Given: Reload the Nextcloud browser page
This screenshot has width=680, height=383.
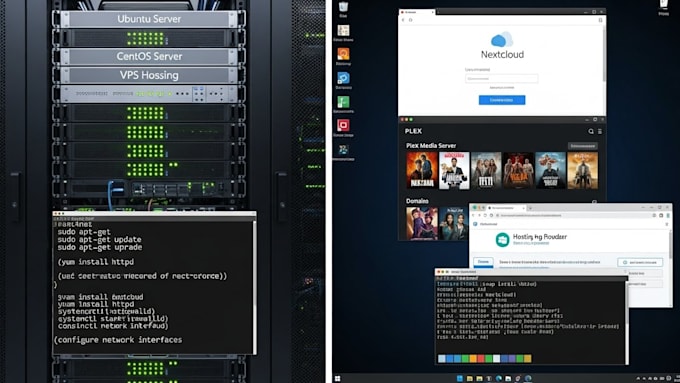Looking at the screenshot, I should click(x=410, y=20).
